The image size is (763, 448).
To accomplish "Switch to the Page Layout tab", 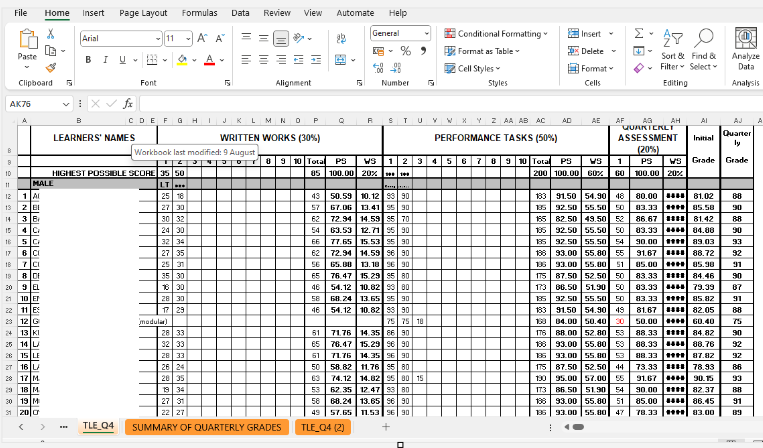I will (x=143, y=13).
